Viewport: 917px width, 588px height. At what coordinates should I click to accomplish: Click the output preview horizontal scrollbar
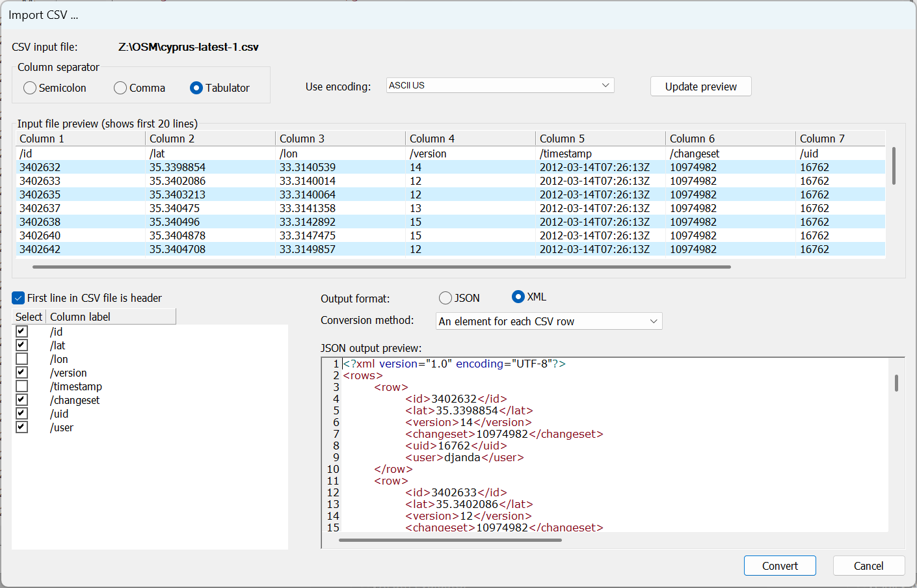pyautogui.click(x=450, y=540)
